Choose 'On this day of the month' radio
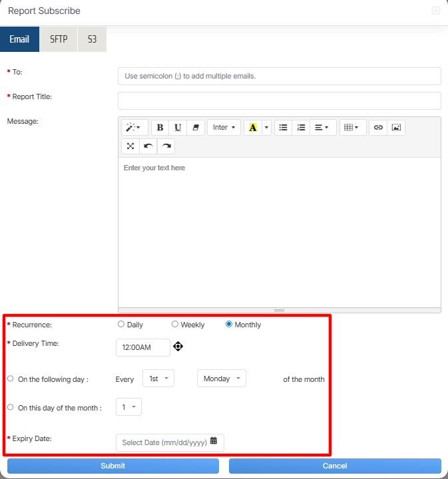This screenshot has width=448, height=479. [x=10, y=407]
